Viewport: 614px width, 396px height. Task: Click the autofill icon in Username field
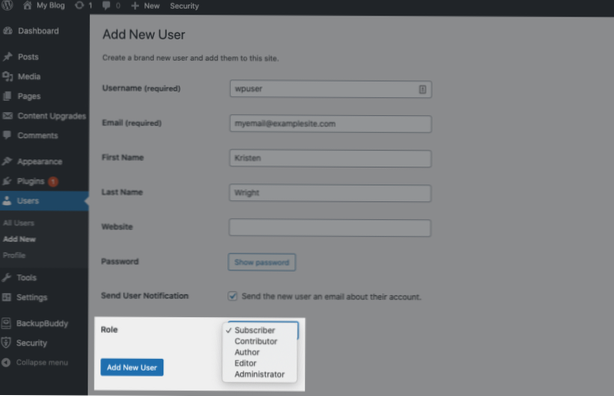point(423,89)
